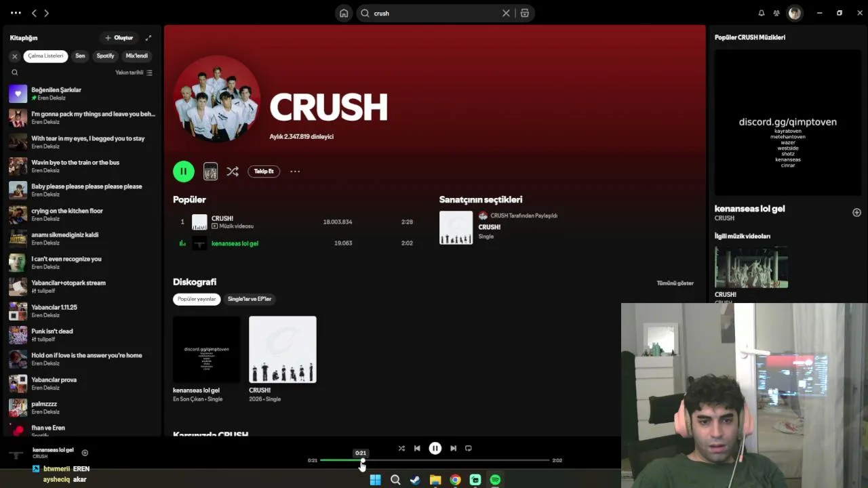Viewport: 868px width, 488px height.
Task: Click the search field containing "crush"
Action: [x=436, y=13]
